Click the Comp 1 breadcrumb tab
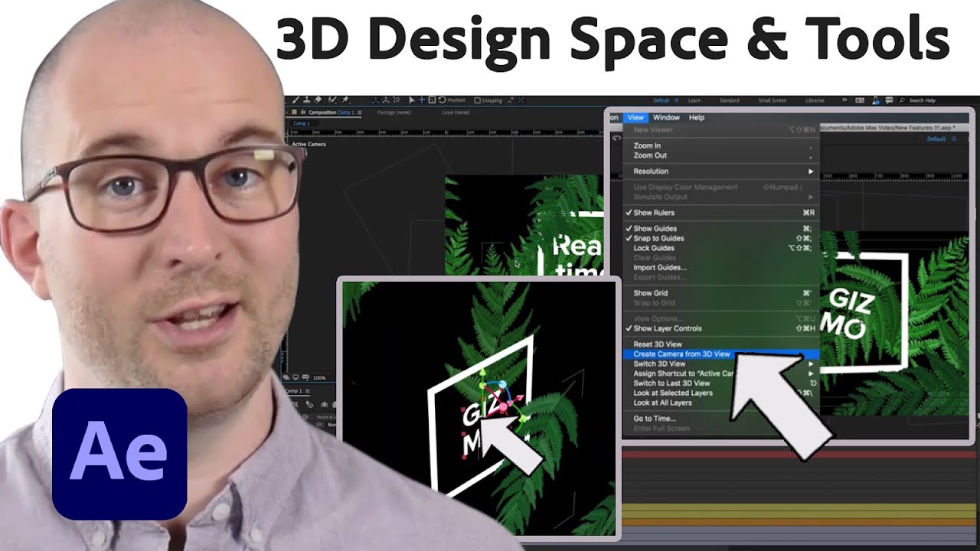Image resolution: width=980 pixels, height=551 pixels. coord(302,123)
